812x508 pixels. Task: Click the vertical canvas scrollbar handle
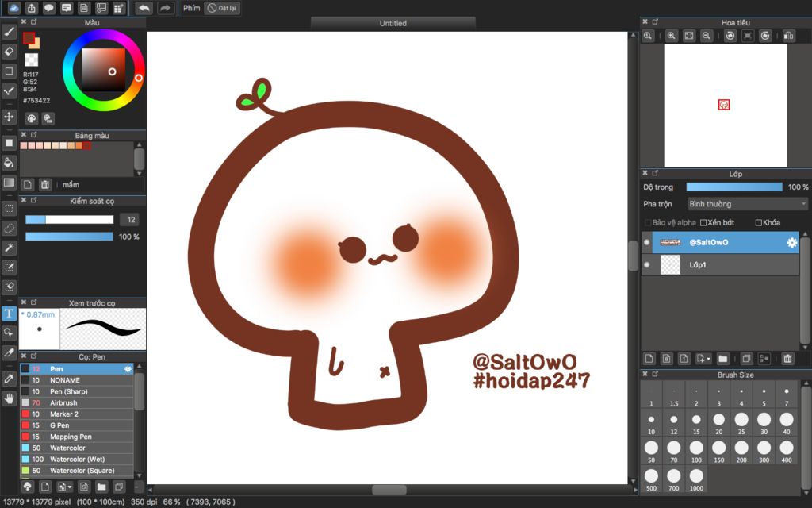[633, 256]
